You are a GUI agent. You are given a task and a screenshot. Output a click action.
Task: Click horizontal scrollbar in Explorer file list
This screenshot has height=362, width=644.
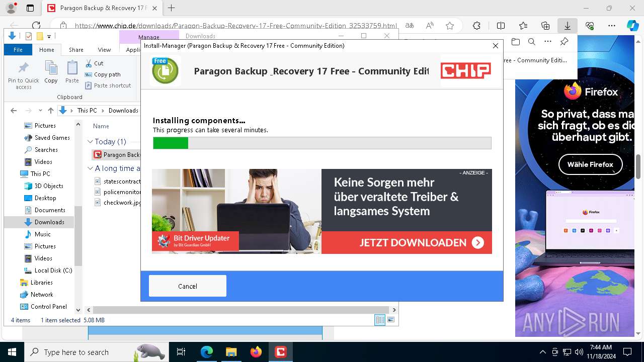[x=240, y=310]
